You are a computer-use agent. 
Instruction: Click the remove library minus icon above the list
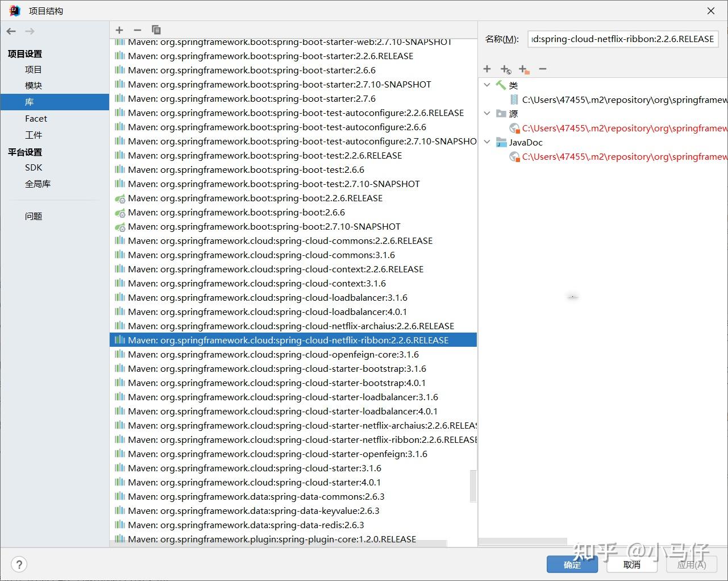click(137, 30)
